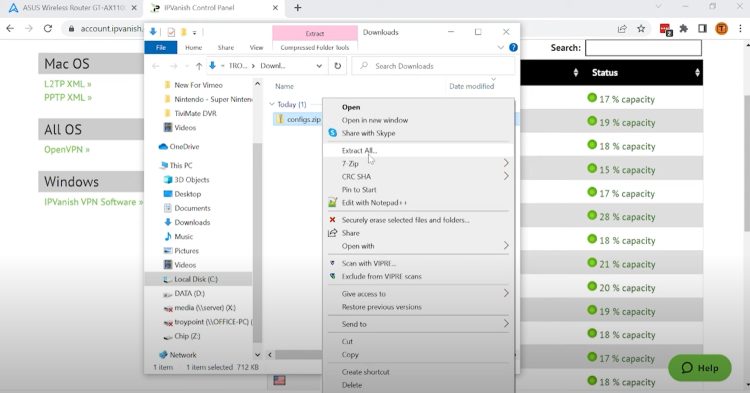Image resolution: width=750 pixels, height=393 pixels.
Task: Reload the browser page
Action: 47,29
